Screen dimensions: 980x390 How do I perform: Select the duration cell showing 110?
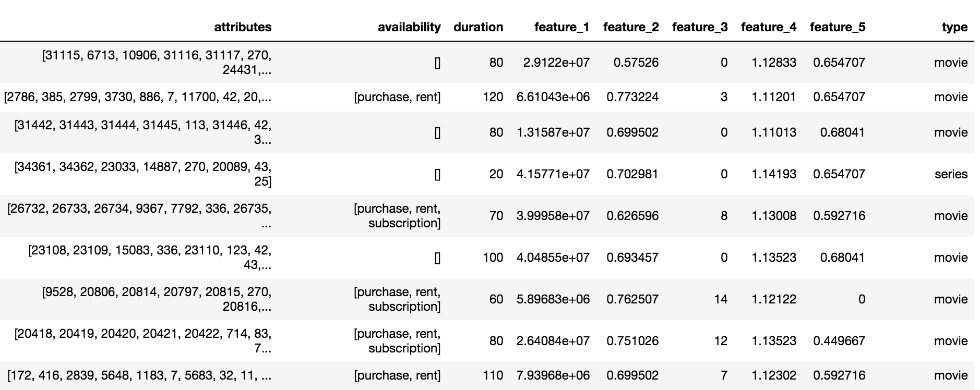493,375
